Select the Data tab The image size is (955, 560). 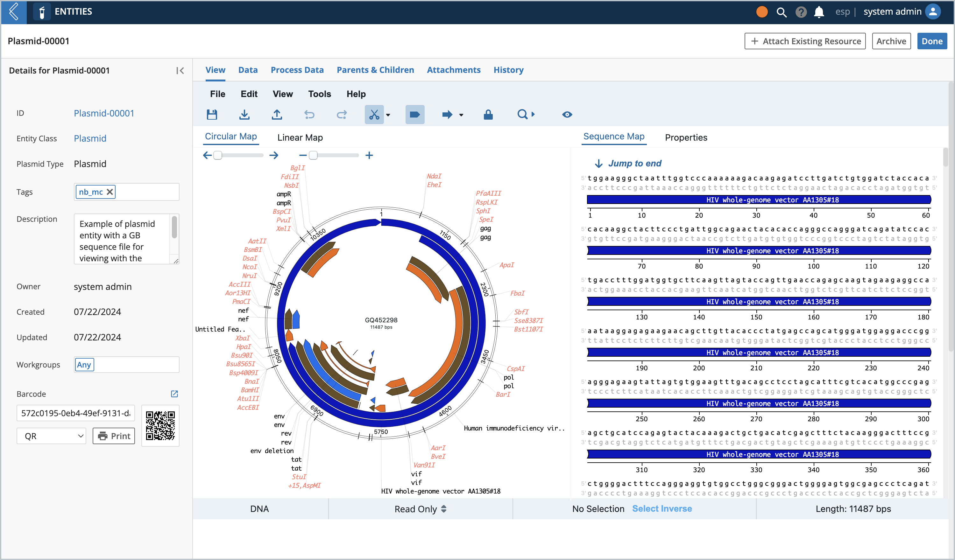click(x=247, y=69)
